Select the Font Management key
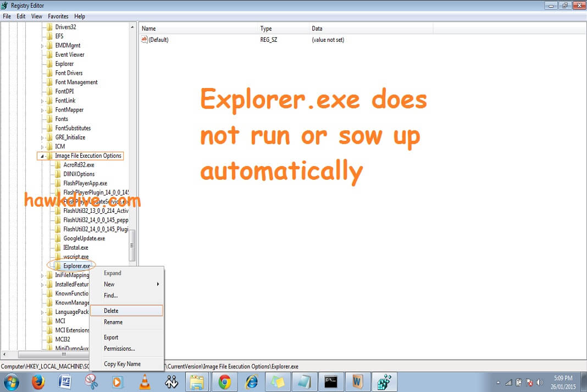The width and height of the screenshot is (587, 392). click(76, 82)
